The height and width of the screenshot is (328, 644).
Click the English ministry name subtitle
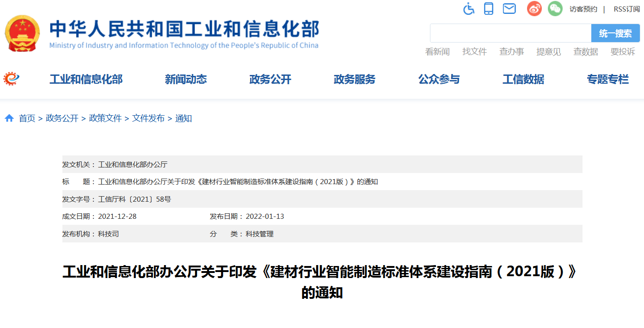coord(184,45)
